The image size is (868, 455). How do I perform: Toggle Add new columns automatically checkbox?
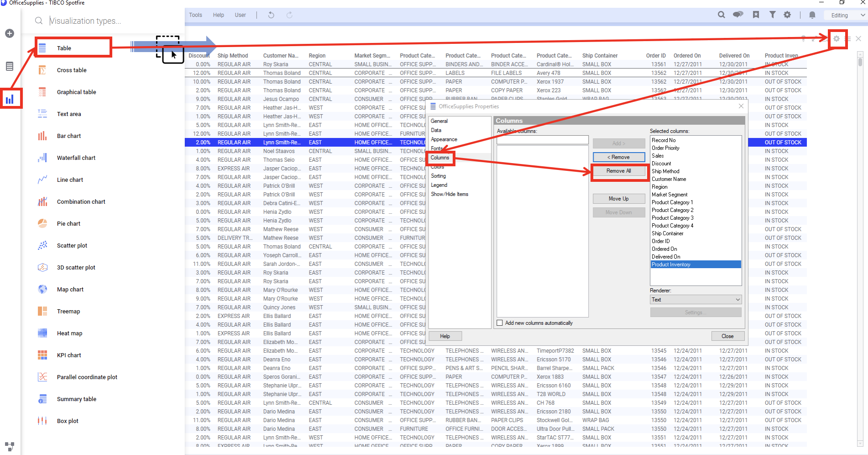point(500,323)
